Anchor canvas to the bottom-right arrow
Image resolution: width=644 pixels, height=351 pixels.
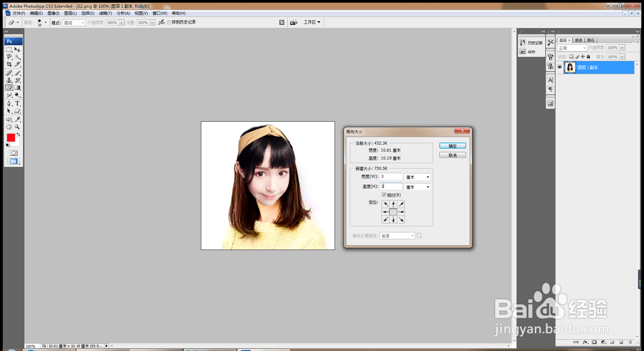point(401,219)
